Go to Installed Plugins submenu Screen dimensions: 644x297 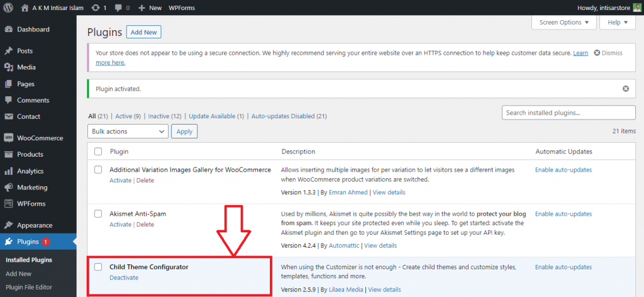(29, 260)
